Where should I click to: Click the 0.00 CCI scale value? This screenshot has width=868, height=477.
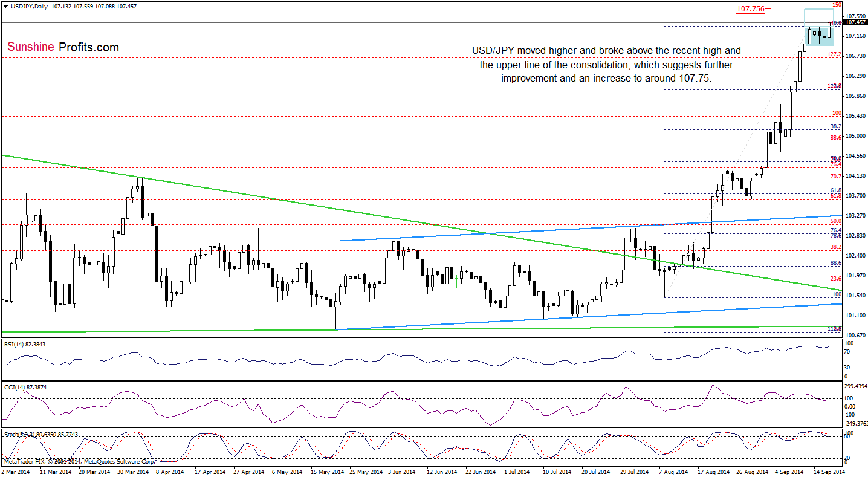click(x=851, y=406)
